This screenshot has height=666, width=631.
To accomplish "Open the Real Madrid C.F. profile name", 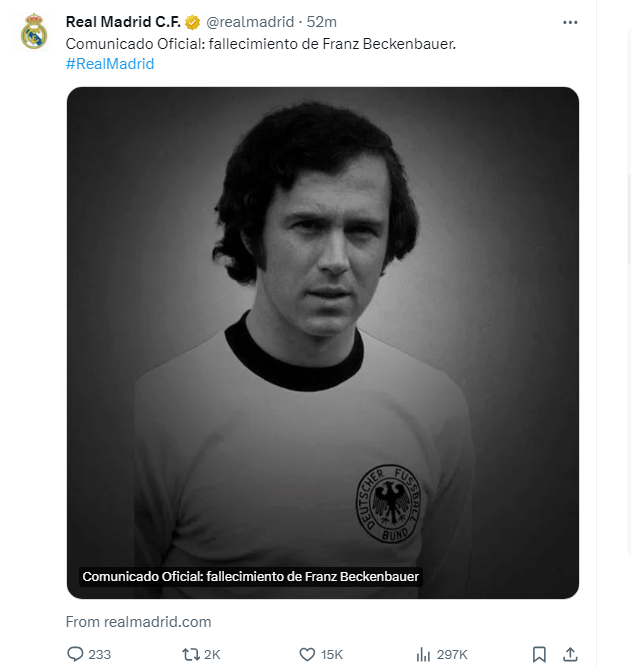I will tap(122, 22).
